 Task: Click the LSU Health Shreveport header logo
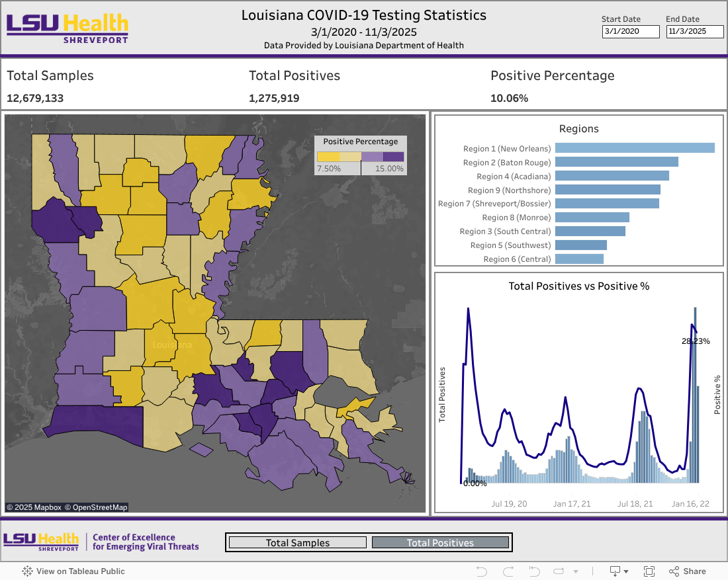(x=68, y=28)
